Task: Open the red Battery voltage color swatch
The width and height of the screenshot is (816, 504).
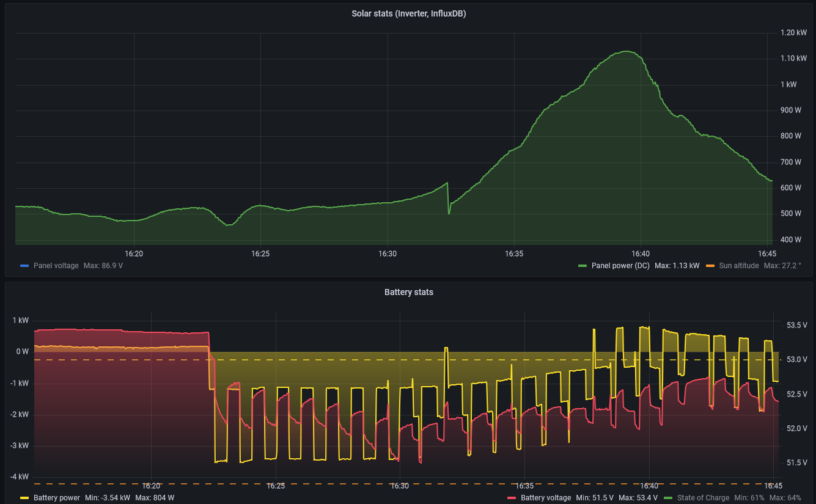Action: pos(512,499)
